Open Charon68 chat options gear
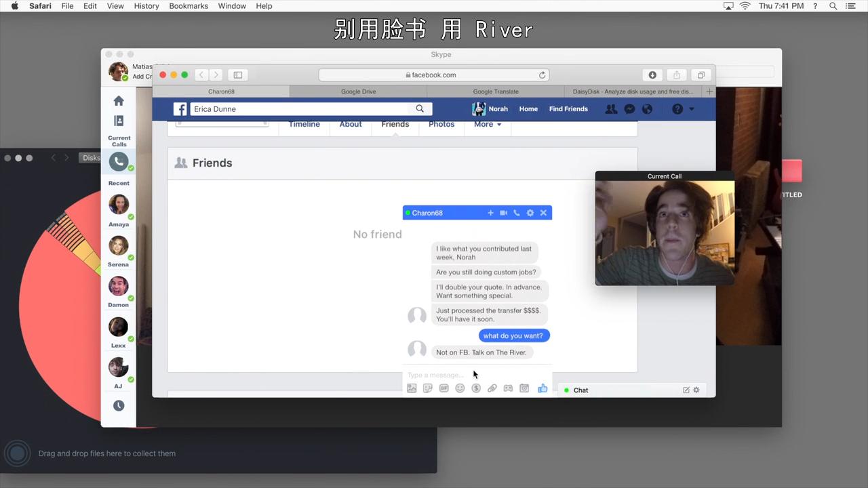This screenshot has width=868, height=488. coord(530,213)
